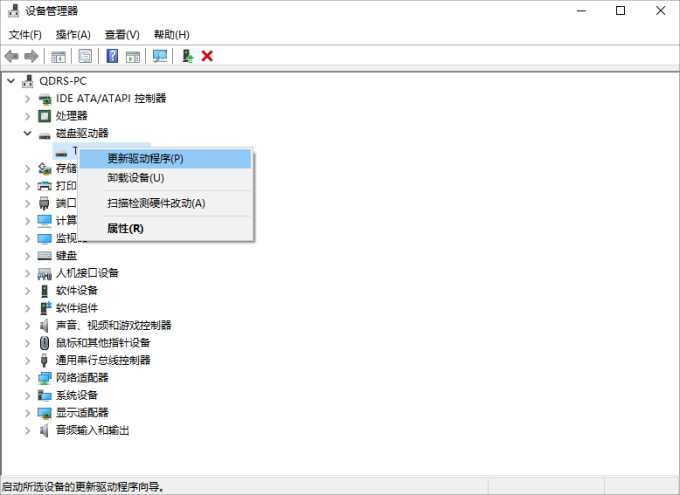Click the 声音、视频和游戏控制器 speaker icon
The width and height of the screenshot is (680, 495).
(x=44, y=325)
